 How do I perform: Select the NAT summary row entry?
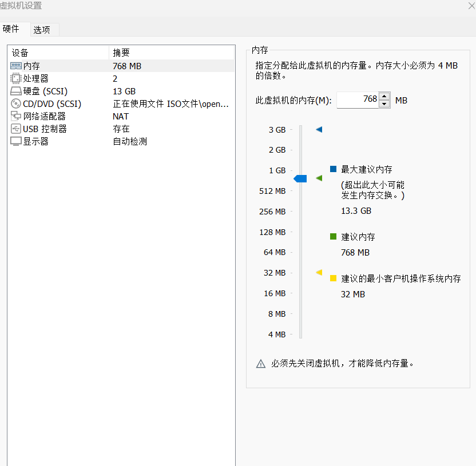point(121,117)
